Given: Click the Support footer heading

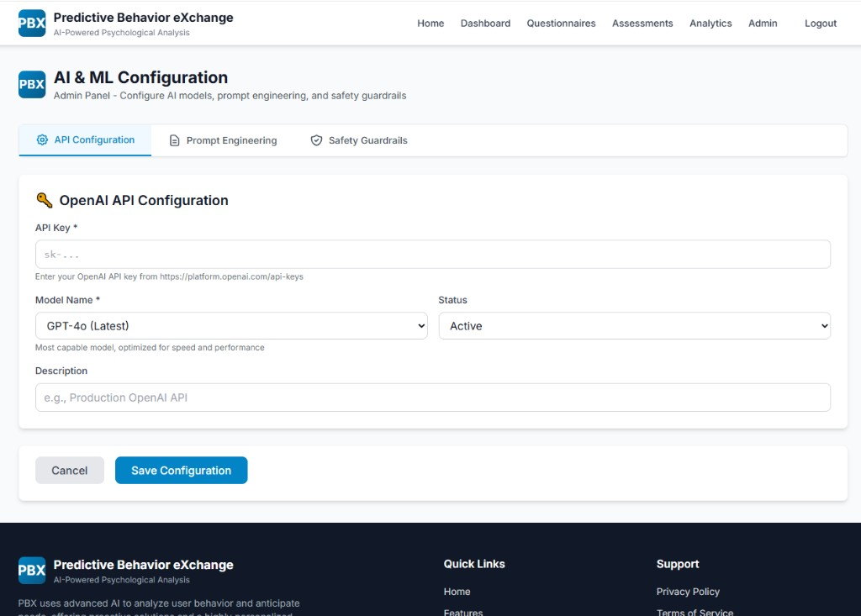Looking at the screenshot, I should tap(678, 564).
